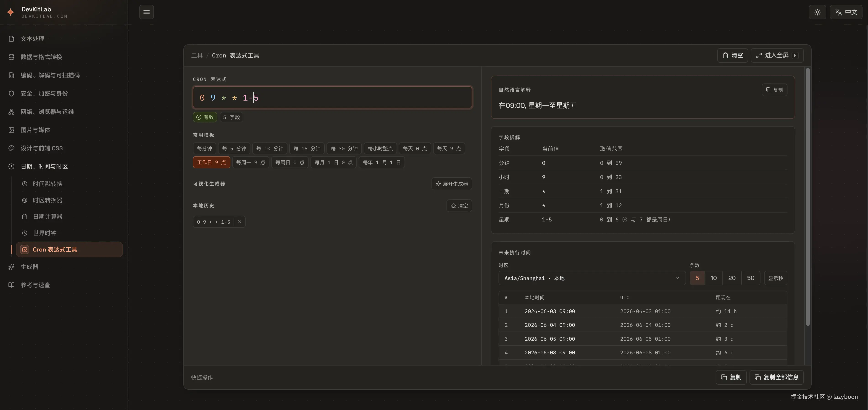
Task: Expand 编码、解码与可扫描码 category
Action: click(x=64, y=75)
